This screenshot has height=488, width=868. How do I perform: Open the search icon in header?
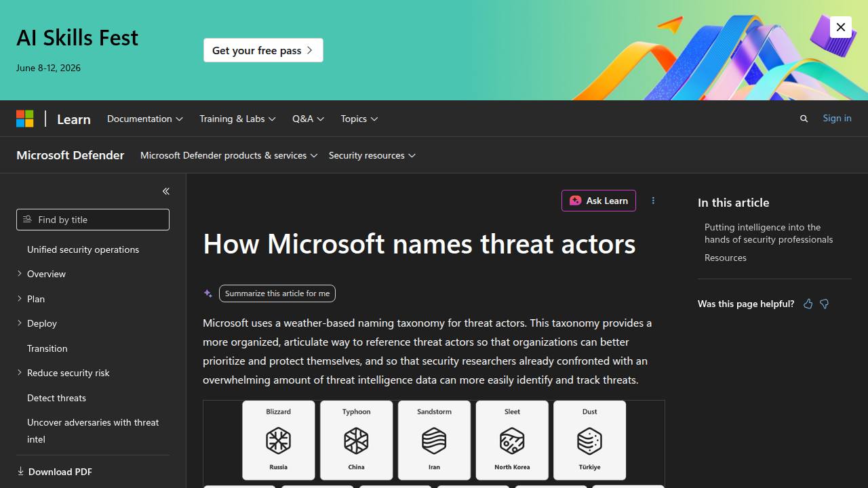click(804, 119)
